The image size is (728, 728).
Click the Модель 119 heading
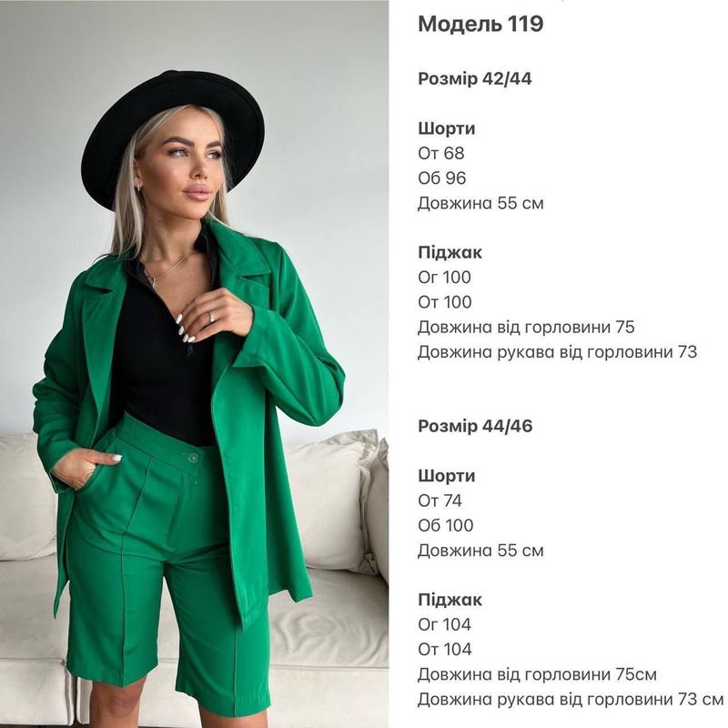click(x=480, y=25)
